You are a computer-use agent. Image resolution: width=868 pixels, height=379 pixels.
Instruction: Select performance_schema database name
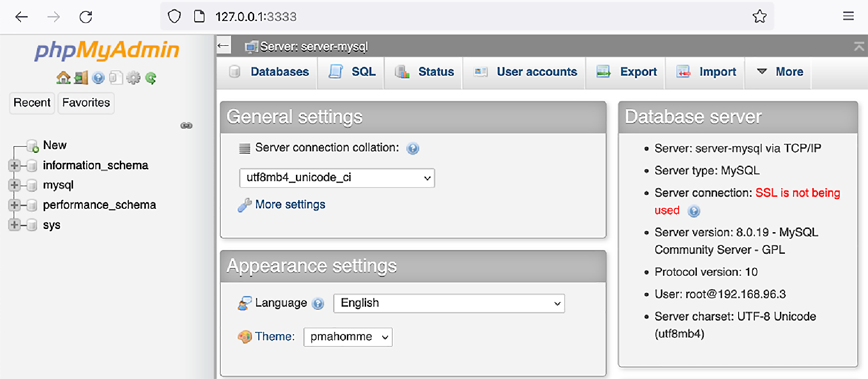pos(100,205)
